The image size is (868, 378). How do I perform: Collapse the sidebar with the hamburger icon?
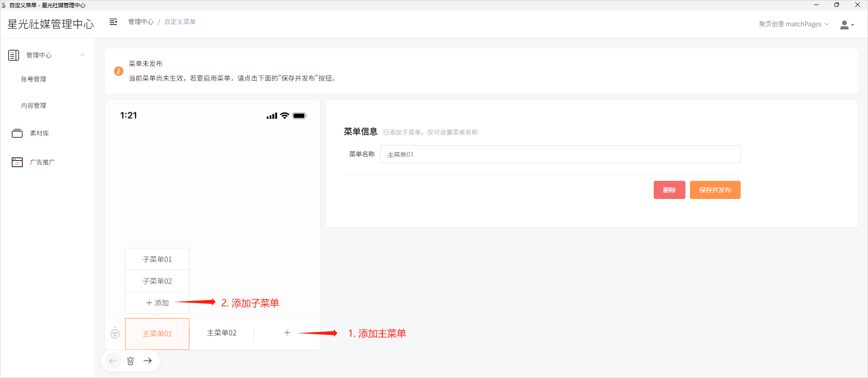click(113, 22)
